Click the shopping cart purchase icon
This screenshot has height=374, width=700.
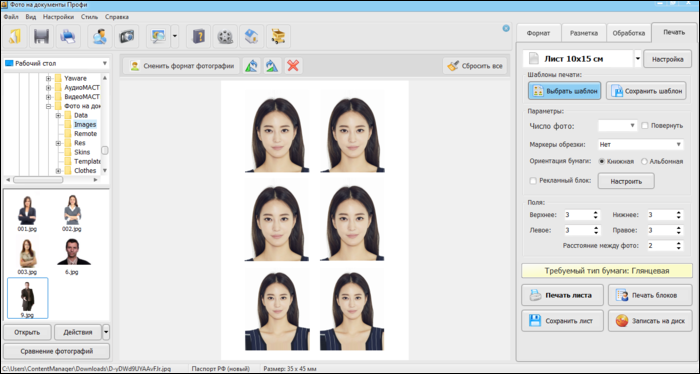click(x=279, y=37)
